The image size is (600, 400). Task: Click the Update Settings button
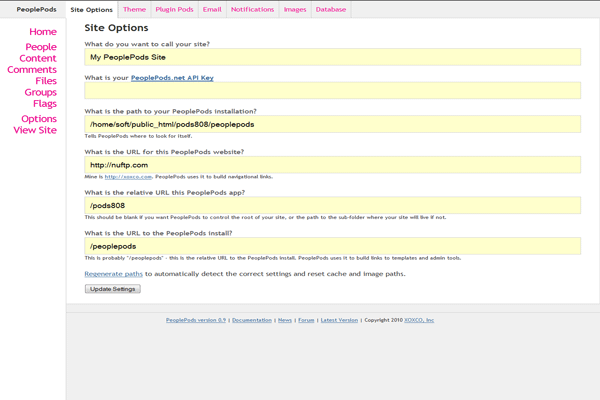(112, 289)
